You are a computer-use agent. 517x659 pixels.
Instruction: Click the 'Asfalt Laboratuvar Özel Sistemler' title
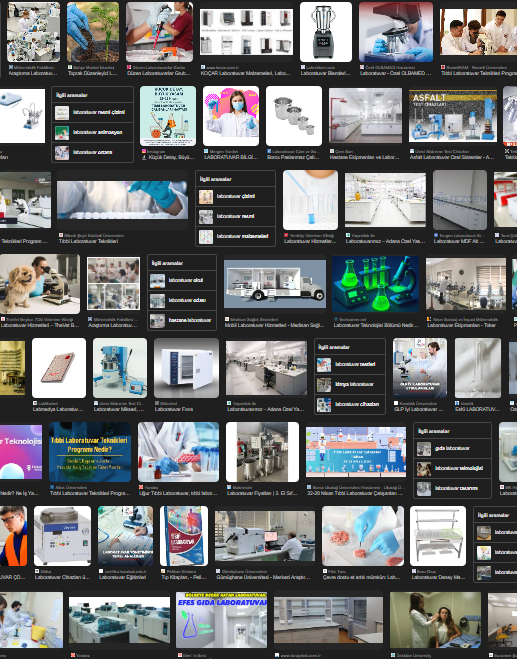tap(452, 157)
